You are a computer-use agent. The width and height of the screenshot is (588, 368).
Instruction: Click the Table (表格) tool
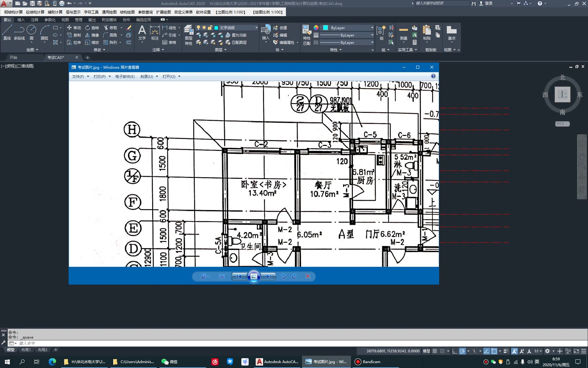[169, 43]
